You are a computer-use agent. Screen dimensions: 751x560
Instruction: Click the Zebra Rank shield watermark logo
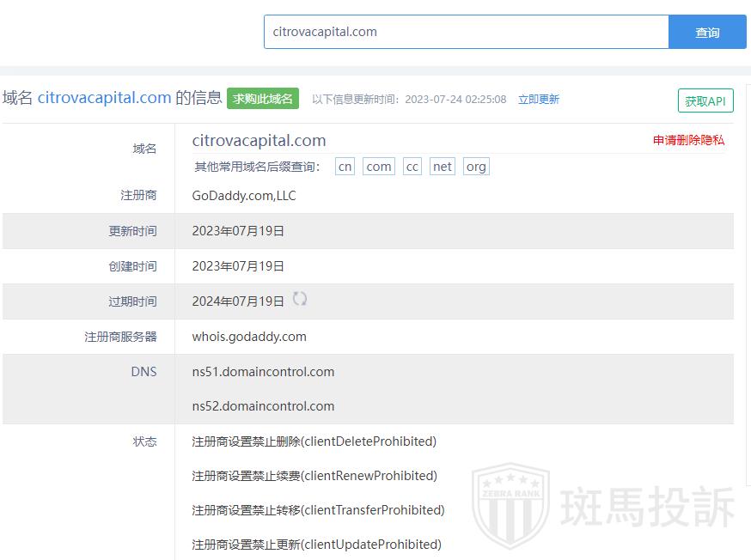[x=510, y=505]
